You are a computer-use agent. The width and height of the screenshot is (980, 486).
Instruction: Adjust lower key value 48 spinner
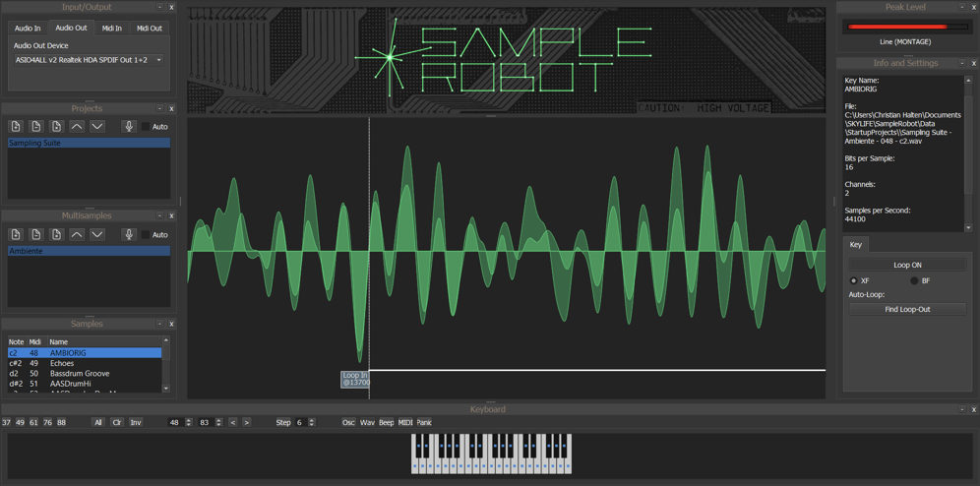click(188, 422)
